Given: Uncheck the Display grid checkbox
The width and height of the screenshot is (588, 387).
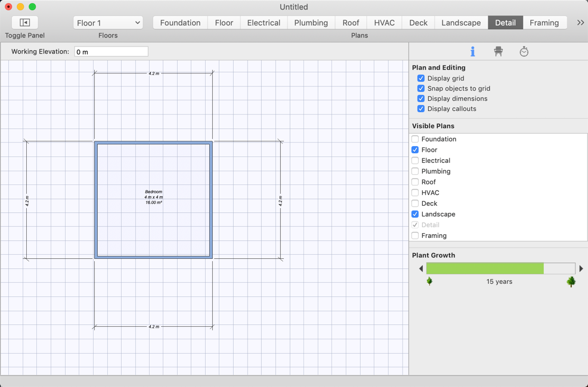Looking at the screenshot, I should click(421, 78).
